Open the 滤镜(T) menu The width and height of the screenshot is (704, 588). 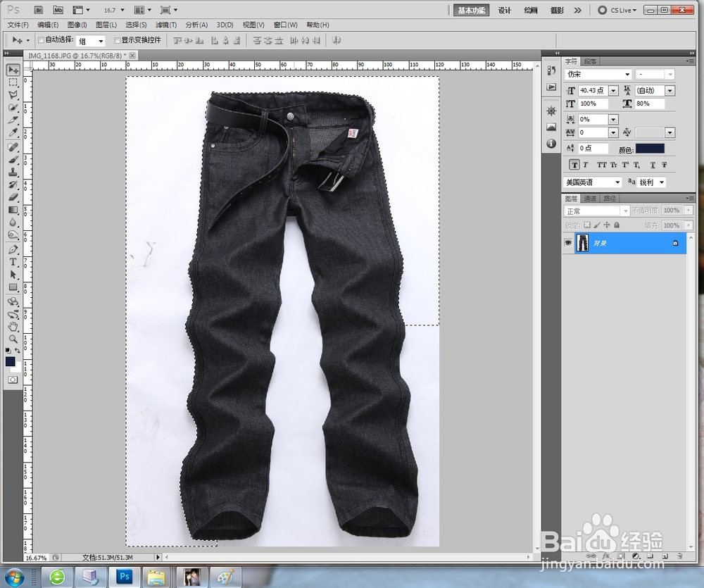pyautogui.click(x=165, y=25)
